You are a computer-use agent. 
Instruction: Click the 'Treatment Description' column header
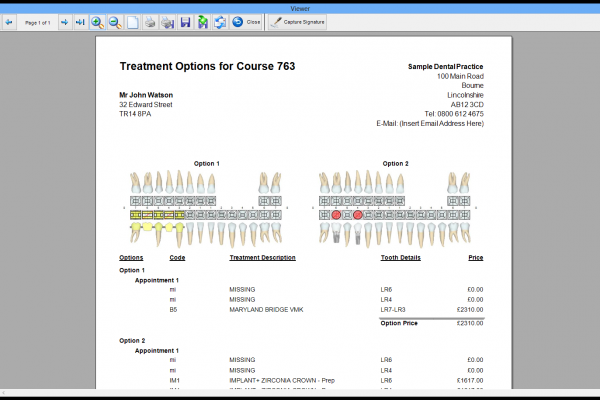tap(262, 258)
